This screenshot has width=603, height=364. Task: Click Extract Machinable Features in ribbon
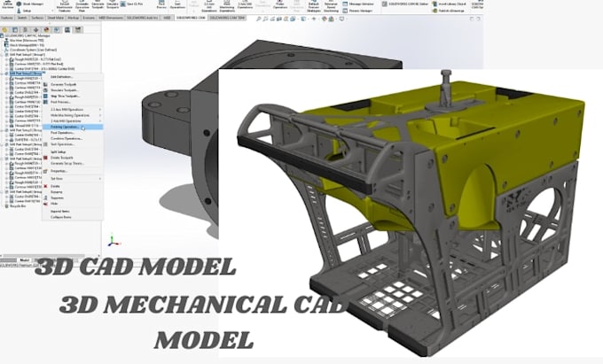point(64,6)
